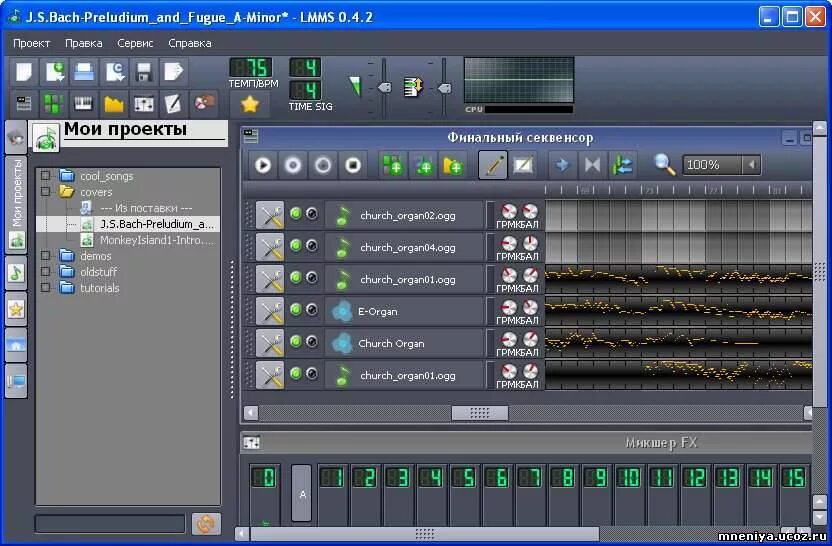
Task: Mute the church_organ04.ogg track
Action: pos(296,245)
